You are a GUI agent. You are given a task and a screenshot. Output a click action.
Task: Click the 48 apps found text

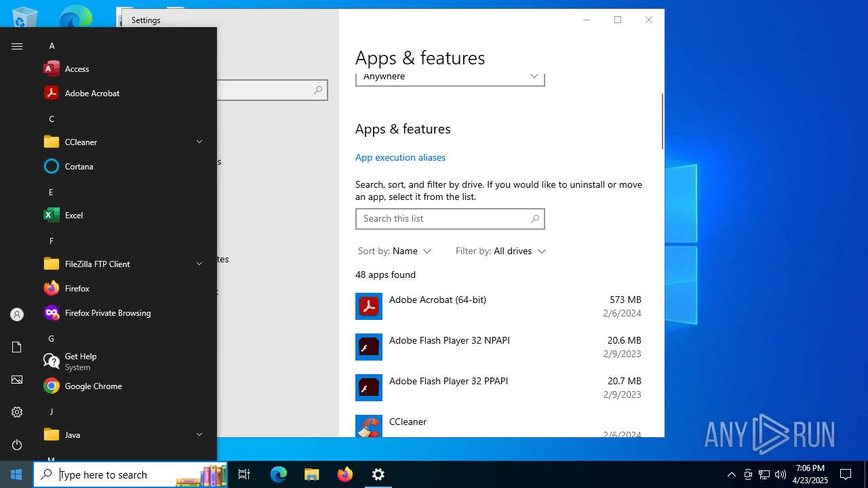click(x=385, y=274)
